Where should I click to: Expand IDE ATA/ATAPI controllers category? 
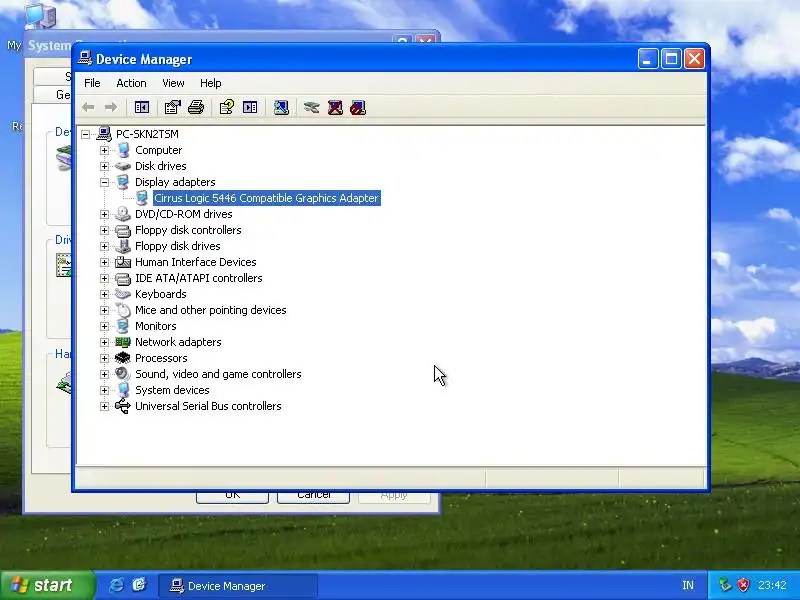(104, 278)
